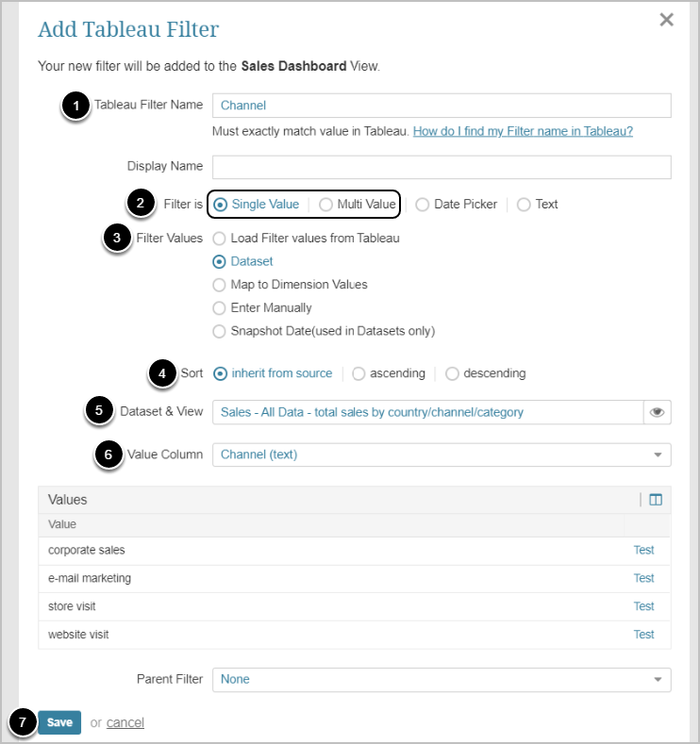Open 'How do I find my Filter name' link

(523, 131)
